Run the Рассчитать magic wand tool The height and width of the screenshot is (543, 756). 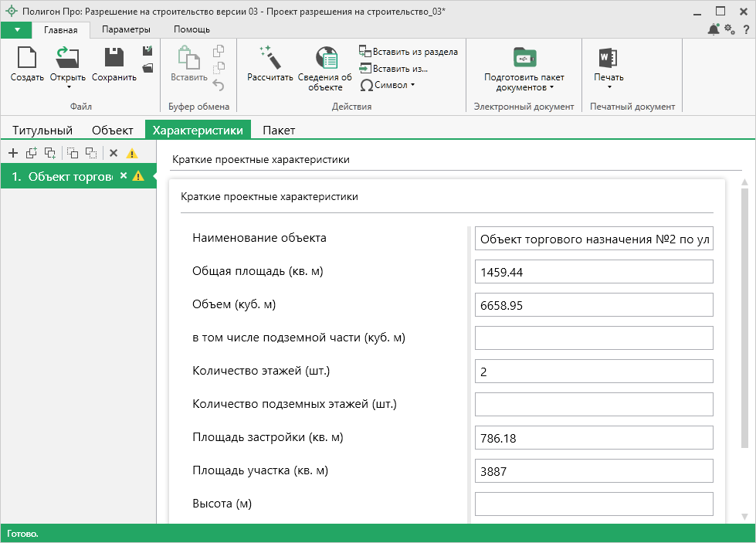(x=270, y=59)
